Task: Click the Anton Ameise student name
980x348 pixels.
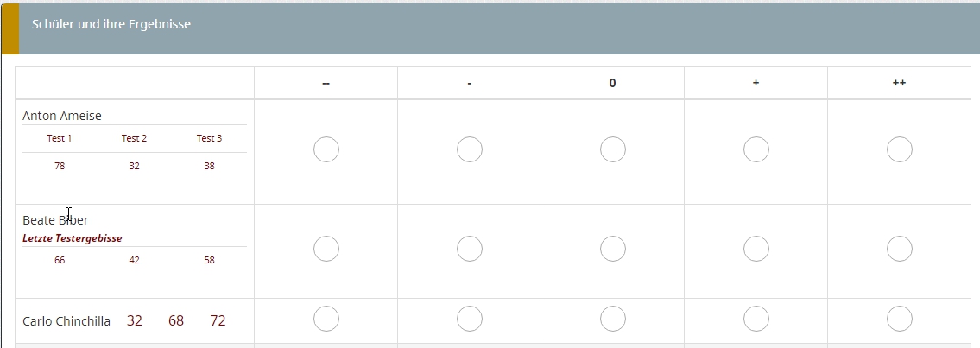Action: coord(62,116)
